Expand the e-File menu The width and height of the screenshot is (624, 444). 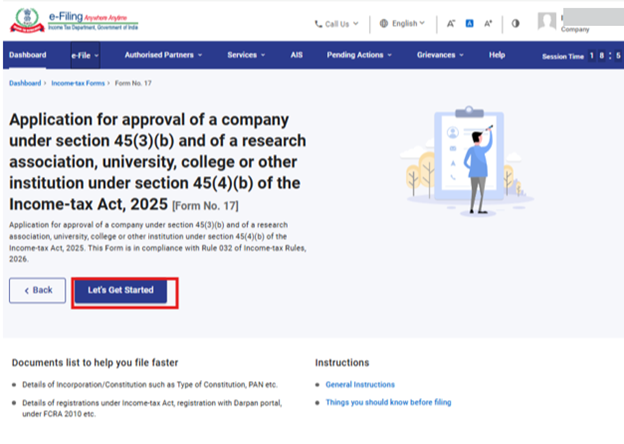coord(85,55)
